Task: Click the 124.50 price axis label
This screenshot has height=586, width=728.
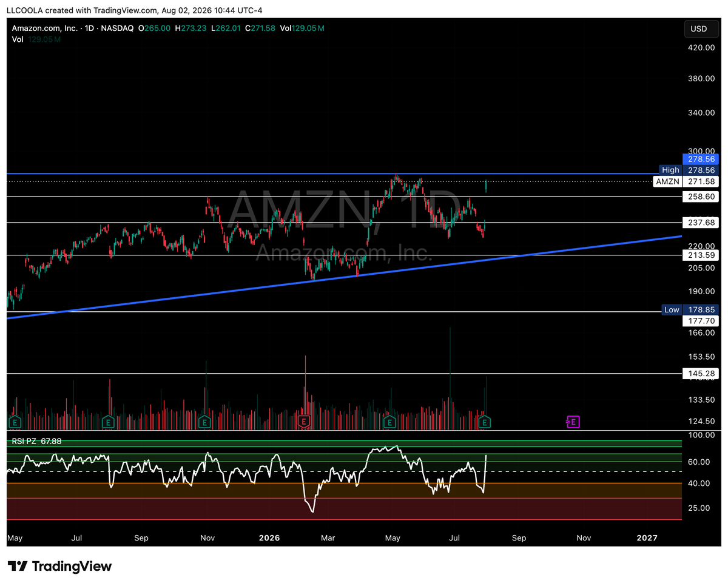Action: pos(701,421)
